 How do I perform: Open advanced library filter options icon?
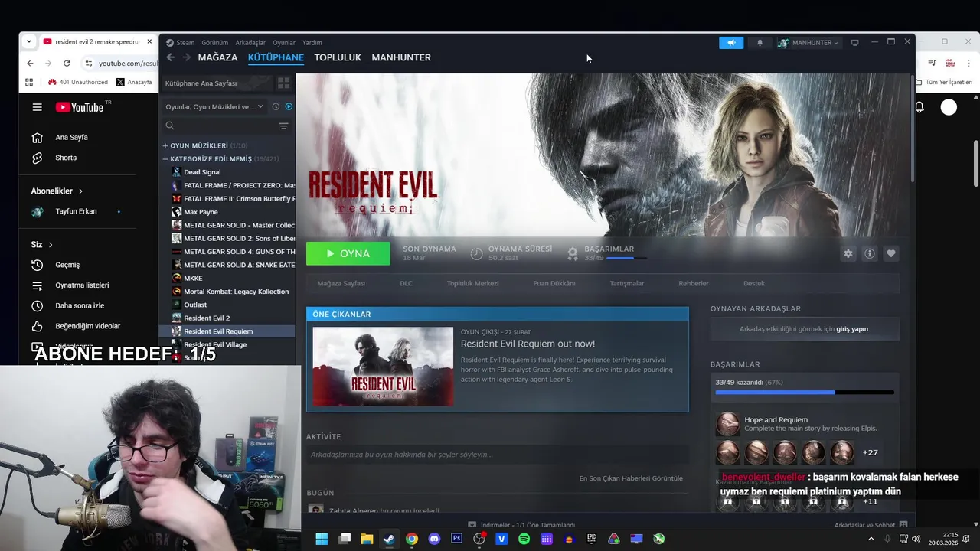point(283,126)
